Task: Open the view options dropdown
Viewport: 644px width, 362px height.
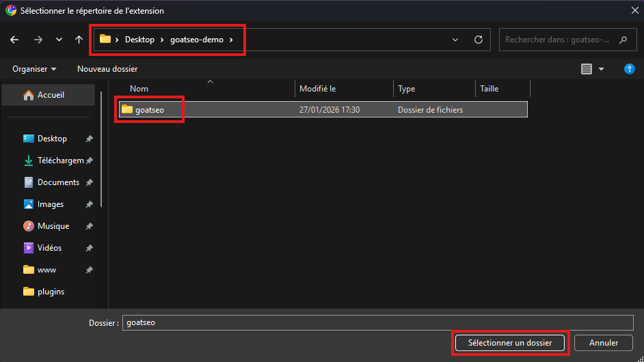Action: (601, 69)
